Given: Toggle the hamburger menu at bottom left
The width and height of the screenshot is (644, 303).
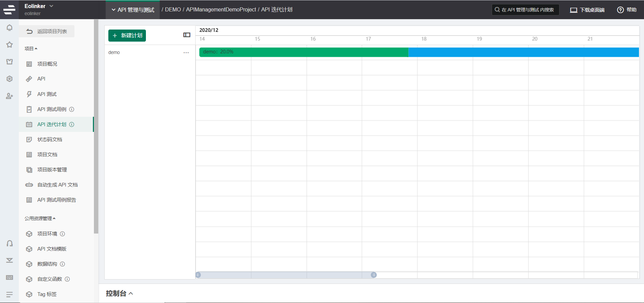Looking at the screenshot, I should pos(9,294).
